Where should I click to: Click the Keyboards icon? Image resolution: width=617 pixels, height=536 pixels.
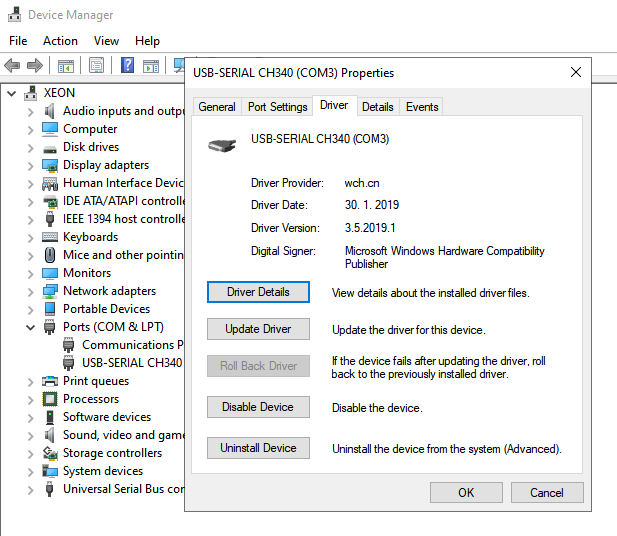50,237
